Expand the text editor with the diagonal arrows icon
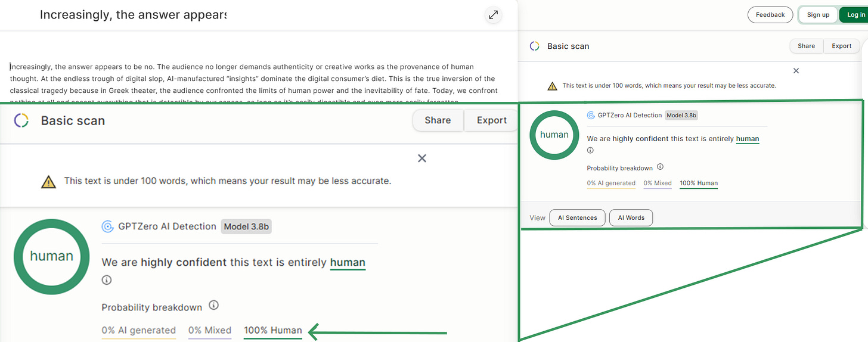Image resolution: width=868 pixels, height=342 pixels. 493,15
